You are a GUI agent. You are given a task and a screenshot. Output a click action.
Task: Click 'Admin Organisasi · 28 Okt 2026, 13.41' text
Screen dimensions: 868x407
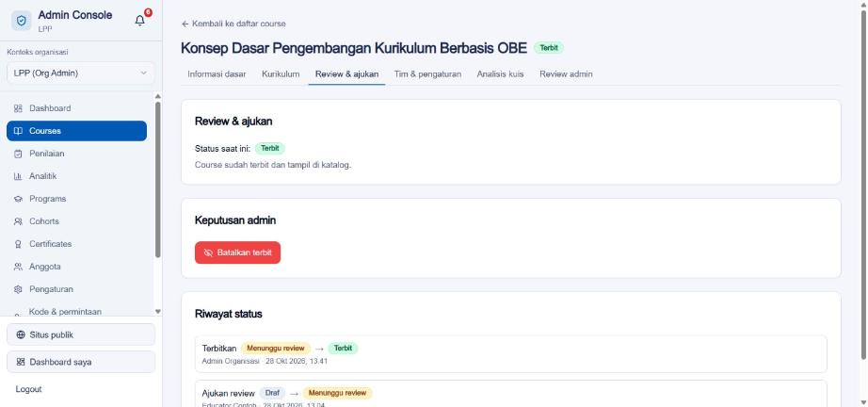tap(265, 362)
